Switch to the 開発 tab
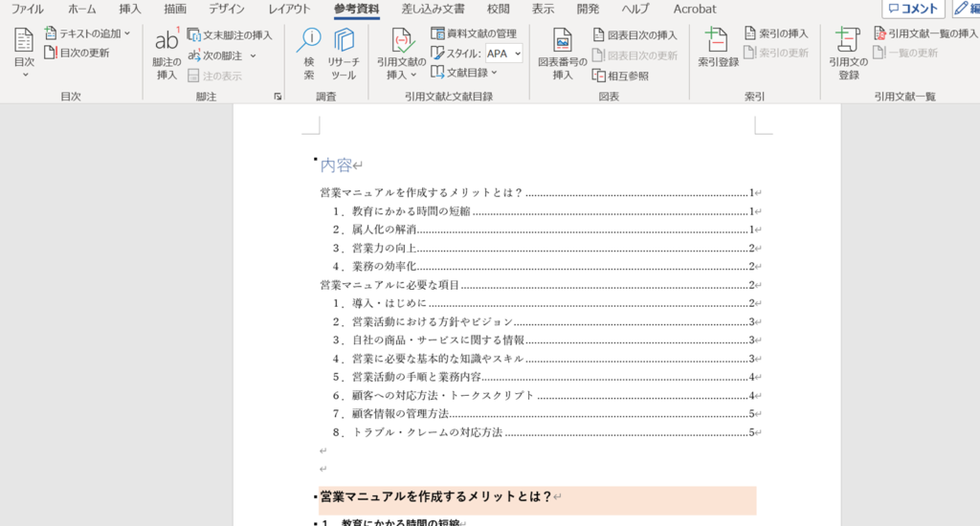Screen dimensions: 980x526 [x=588, y=9]
